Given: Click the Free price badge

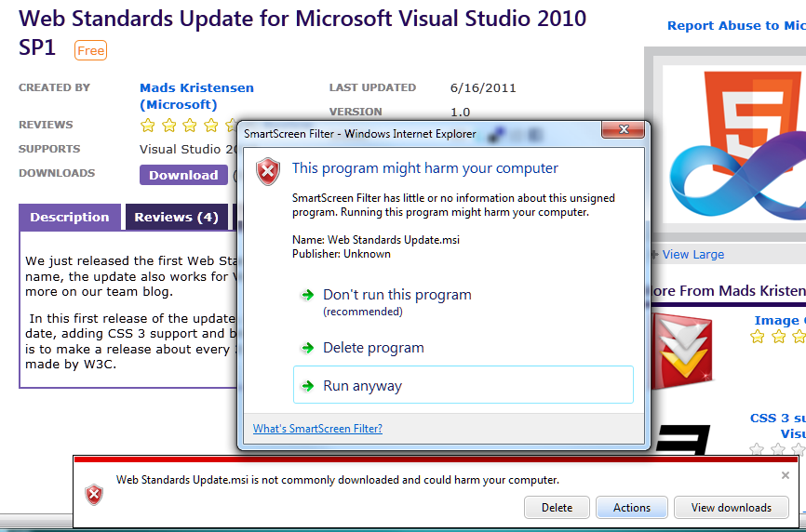Looking at the screenshot, I should click(x=90, y=50).
